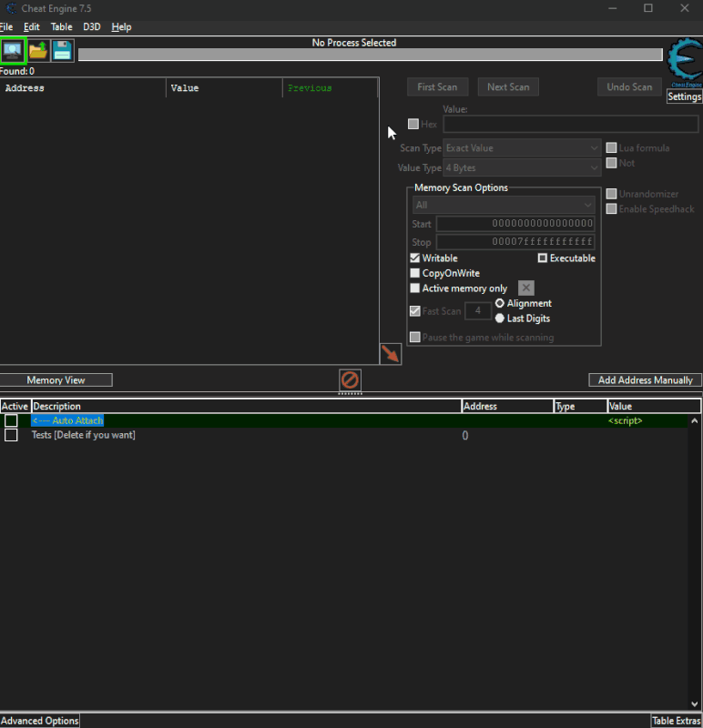Image resolution: width=703 pixels, height=728 pixels.
Task: Click the scan progress bar
Action: [371, 55]
